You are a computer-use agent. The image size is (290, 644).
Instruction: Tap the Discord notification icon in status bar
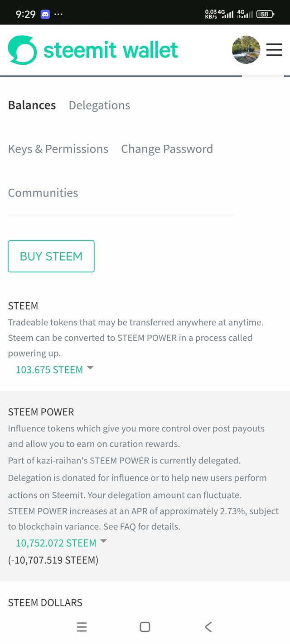coord(45,14)
